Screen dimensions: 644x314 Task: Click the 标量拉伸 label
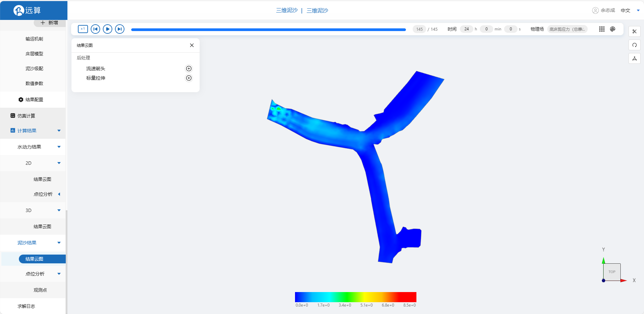click(x=96, y=78)
